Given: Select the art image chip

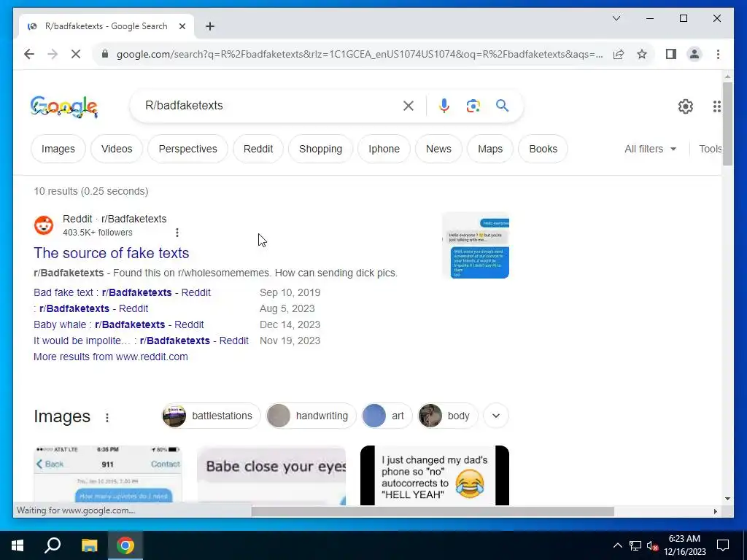Looking at the screenshot, I should [387, 416].
